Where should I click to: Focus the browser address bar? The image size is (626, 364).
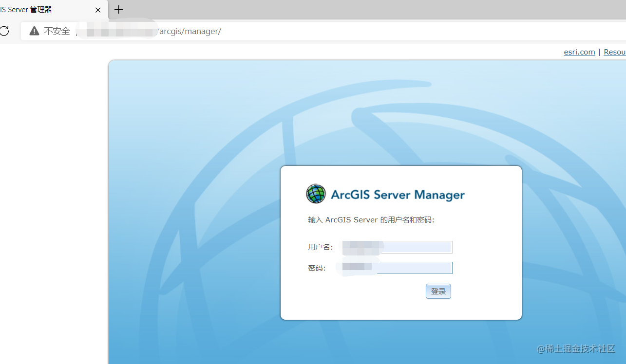click(x=292, y=31)
